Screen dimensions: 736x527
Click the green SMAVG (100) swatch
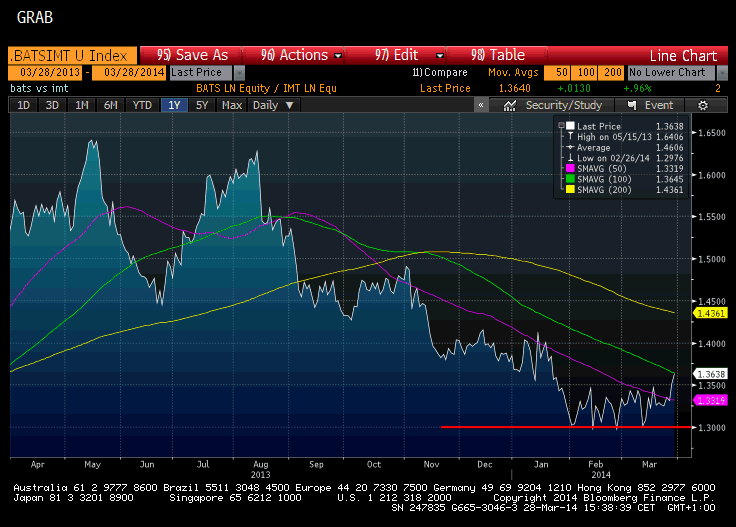point(570,179)
